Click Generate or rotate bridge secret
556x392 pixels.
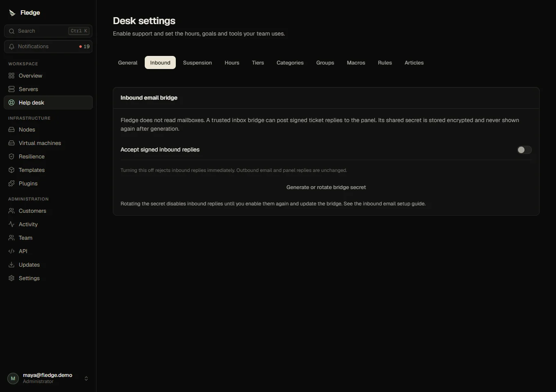[x=326, y=187]
